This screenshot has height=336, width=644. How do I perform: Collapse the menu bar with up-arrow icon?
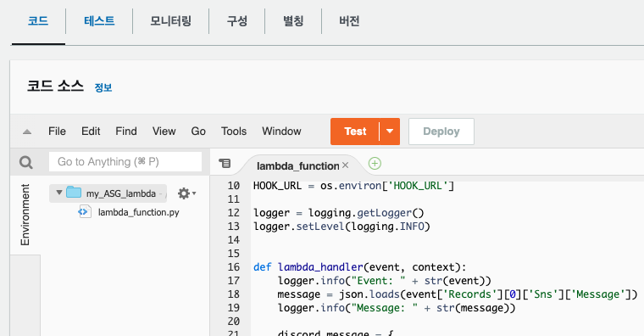27,132
